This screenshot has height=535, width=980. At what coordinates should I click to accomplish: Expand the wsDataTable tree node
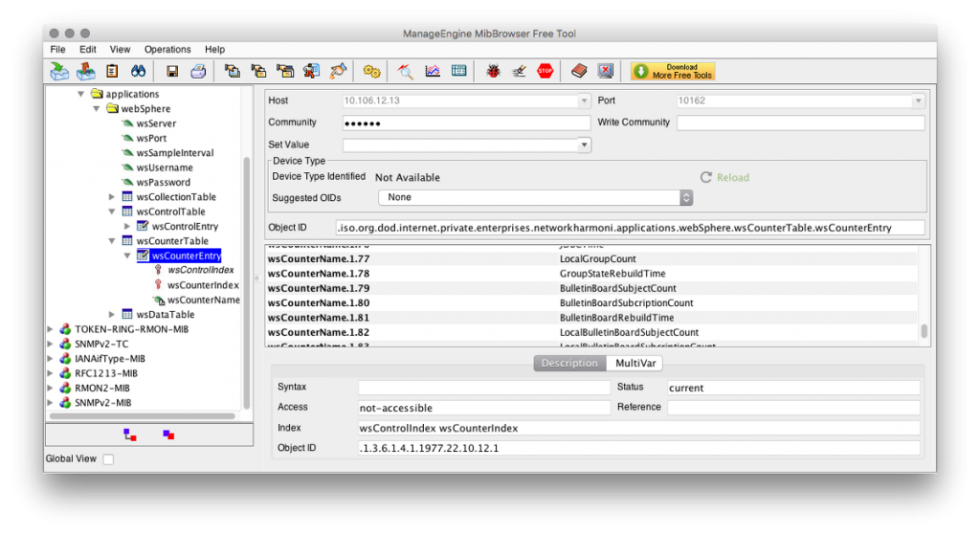point(113,314)
